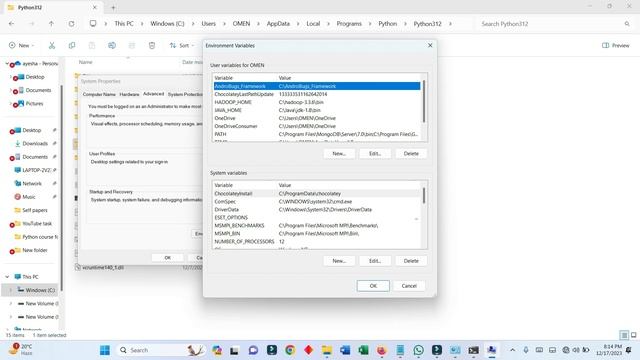Click Edit... under System variables
Image resolution: width=640 pixels, height=360 pixels.
click(375, 261)
